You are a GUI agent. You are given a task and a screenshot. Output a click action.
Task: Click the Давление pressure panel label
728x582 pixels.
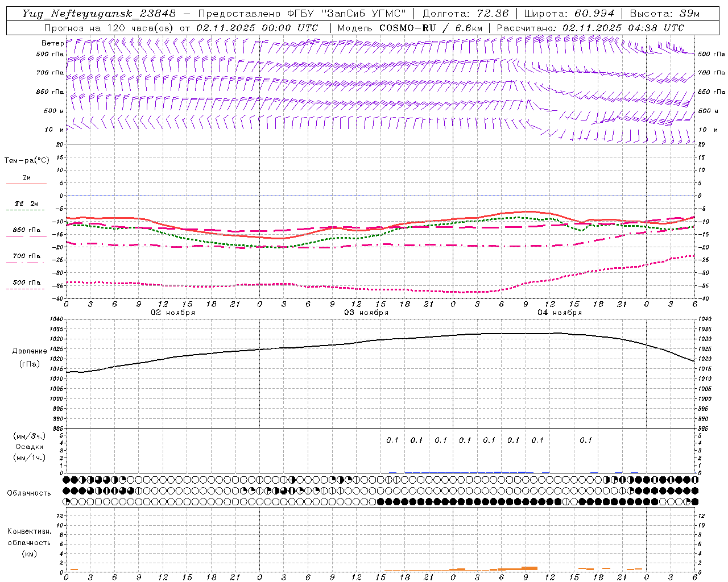[30, 351]
